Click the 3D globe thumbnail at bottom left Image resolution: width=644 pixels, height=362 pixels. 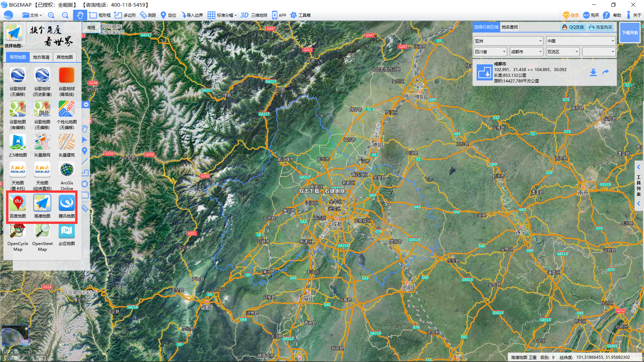tap(15, 335)
